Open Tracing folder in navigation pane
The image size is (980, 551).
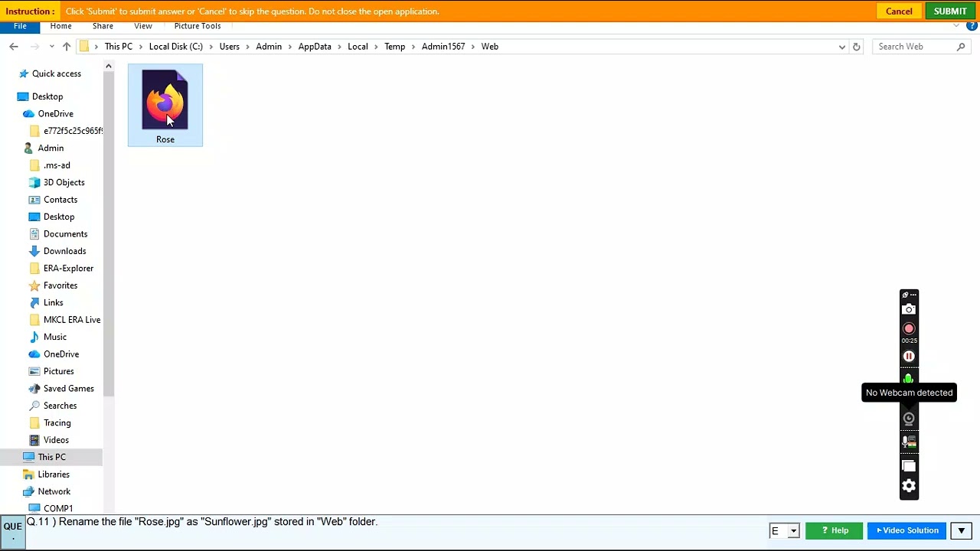pos(57,422)
